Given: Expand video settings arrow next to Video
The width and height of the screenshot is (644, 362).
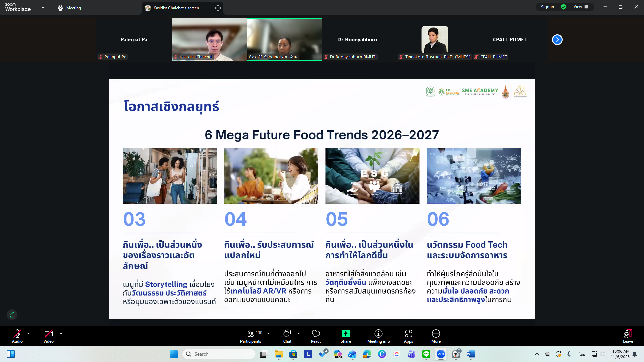Looking at the screenshot, I should coord(61,334).
